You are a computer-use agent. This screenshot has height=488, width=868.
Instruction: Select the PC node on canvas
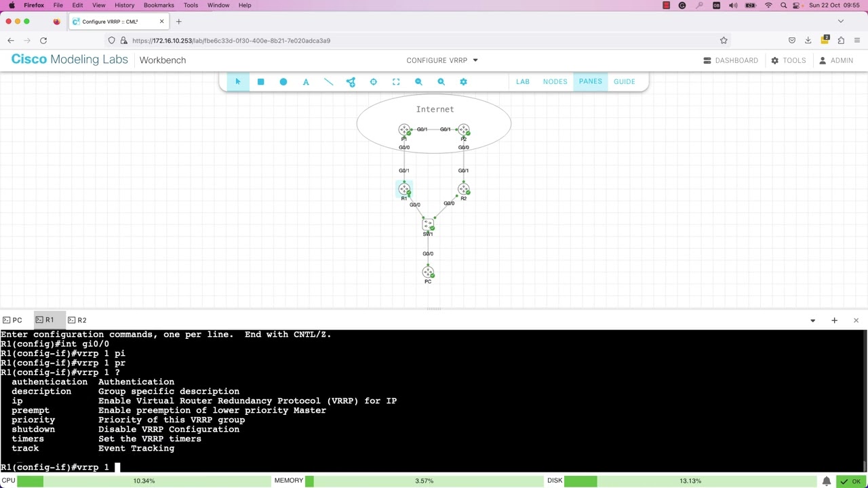pos(428,272)
